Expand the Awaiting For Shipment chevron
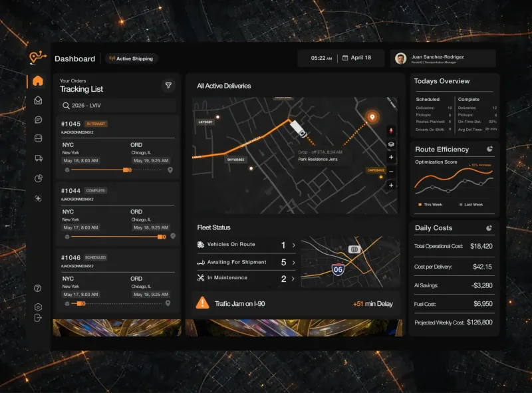The width and height of the screenshot is (532, 393). click(x=293, y=263)
